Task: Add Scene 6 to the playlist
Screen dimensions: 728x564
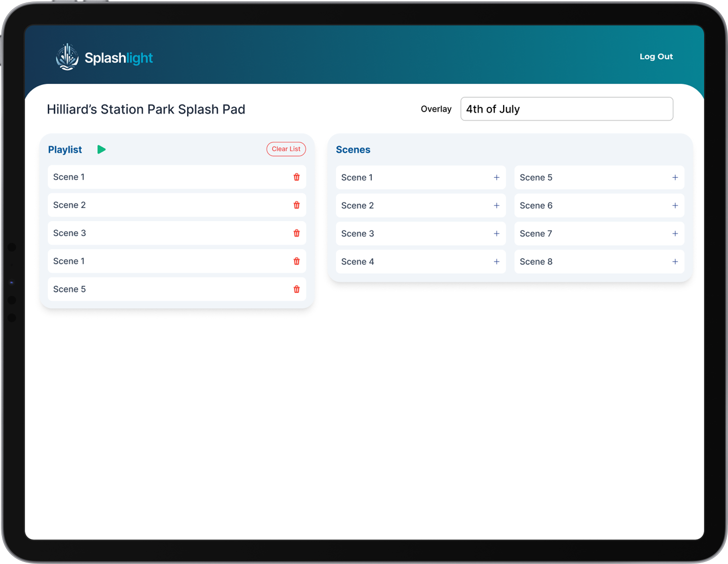Action: [x=675, y=205]
